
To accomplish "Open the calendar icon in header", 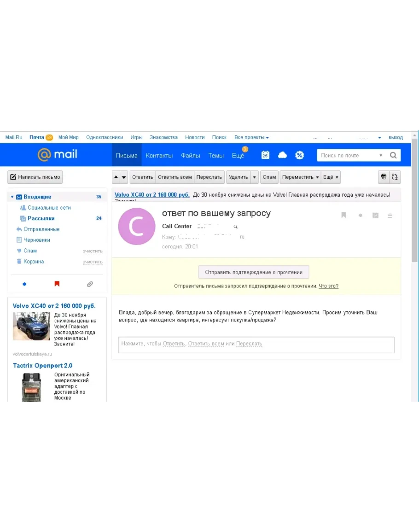I will click(x=265, y=155).
